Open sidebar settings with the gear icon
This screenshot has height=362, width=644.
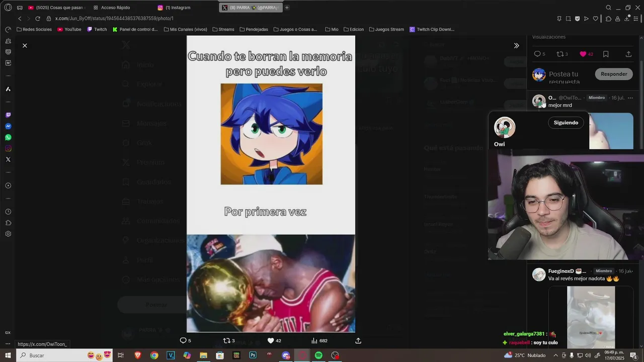pyautogui.click(x=8, y=234)
